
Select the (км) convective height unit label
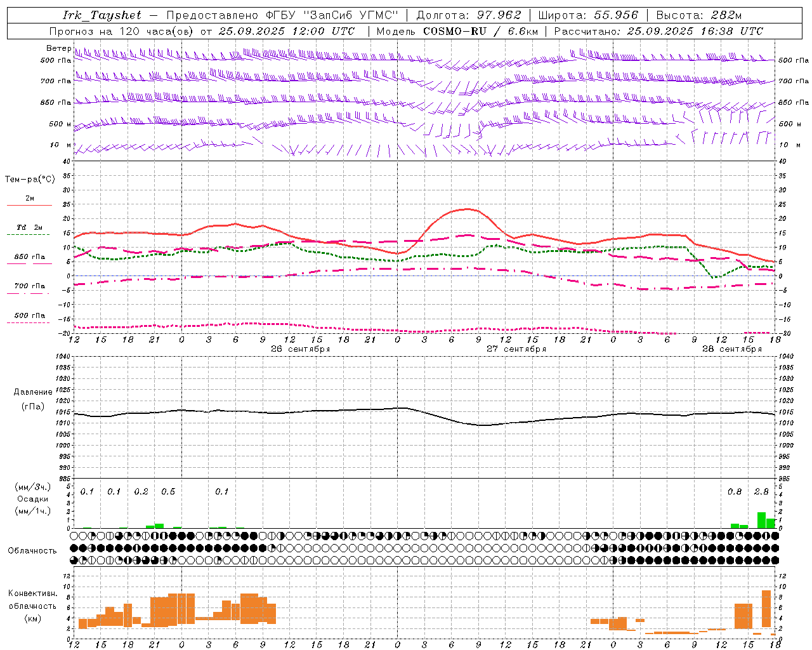pyautogui.click(x=32, y=618)
